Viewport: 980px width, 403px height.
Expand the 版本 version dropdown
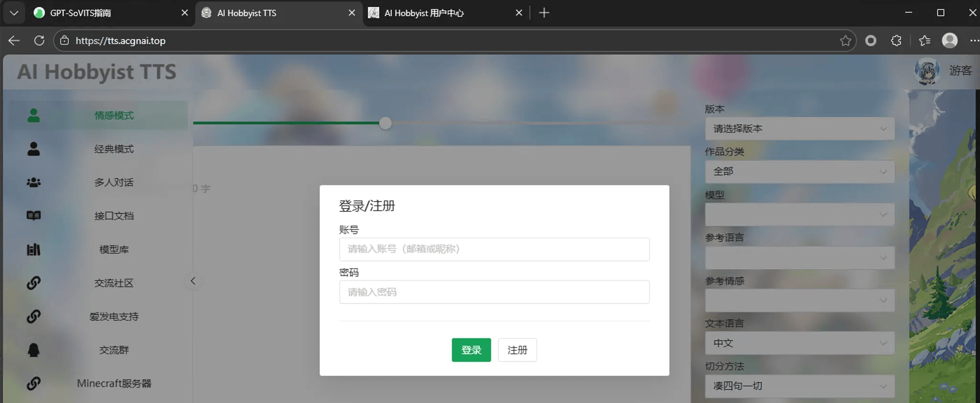(799, 129)
